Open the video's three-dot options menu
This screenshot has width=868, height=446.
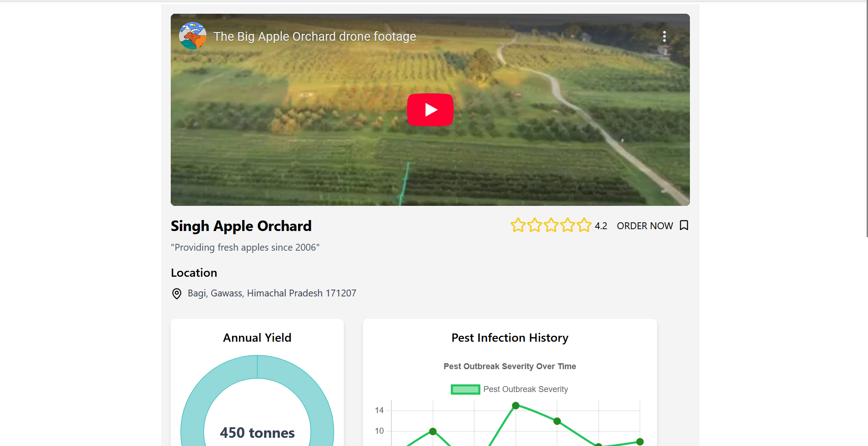point(664,37)
